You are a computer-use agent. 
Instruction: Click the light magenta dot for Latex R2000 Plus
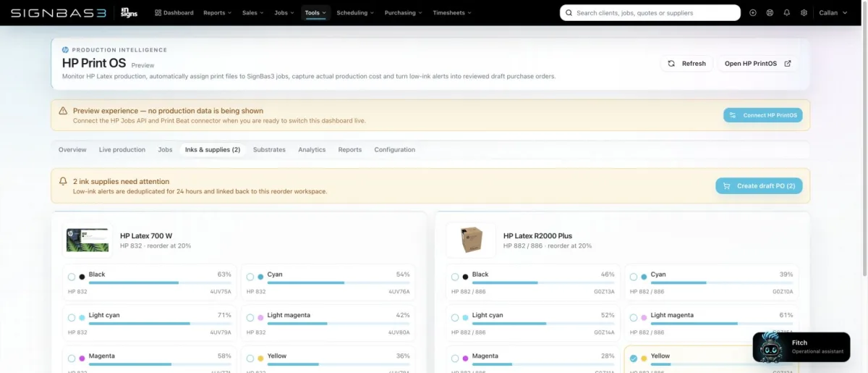coord(644,317)
